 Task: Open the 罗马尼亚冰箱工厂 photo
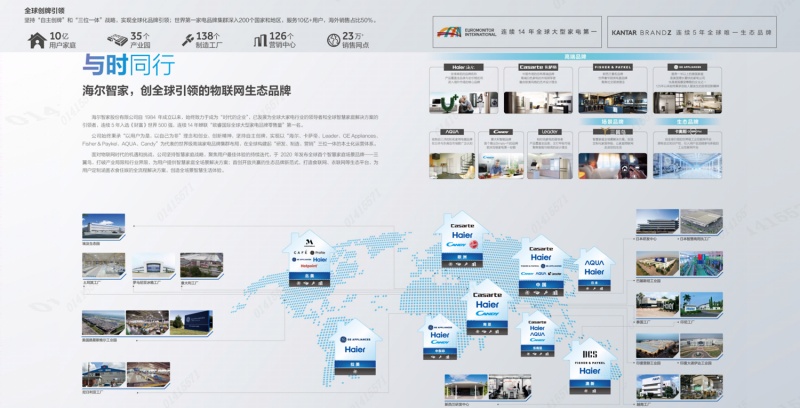[153, 265]
